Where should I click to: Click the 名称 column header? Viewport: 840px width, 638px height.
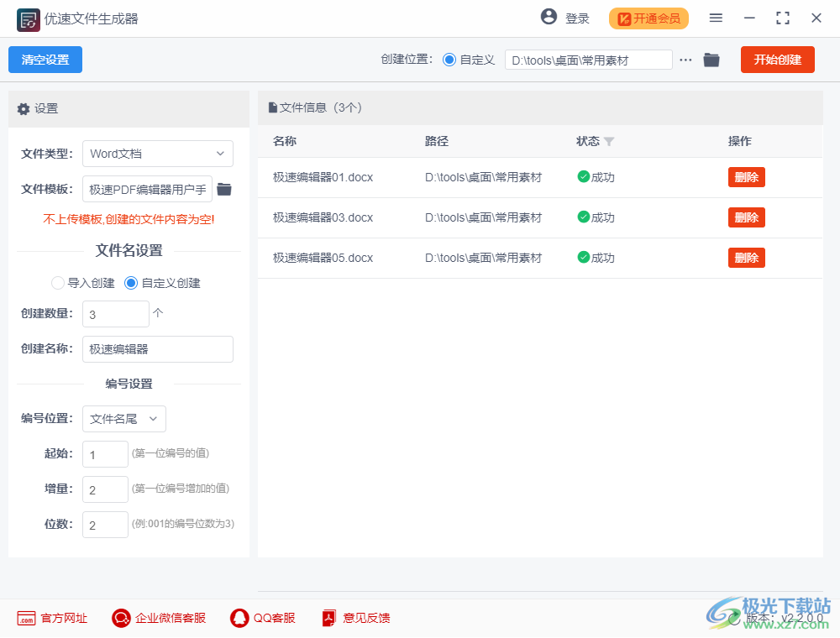point(285,141)
